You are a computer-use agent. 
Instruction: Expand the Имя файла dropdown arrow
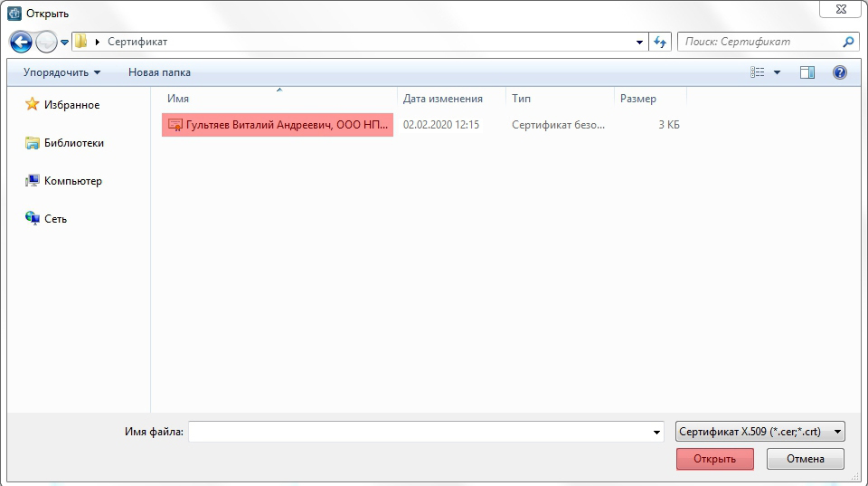click(x=656, y=432)
